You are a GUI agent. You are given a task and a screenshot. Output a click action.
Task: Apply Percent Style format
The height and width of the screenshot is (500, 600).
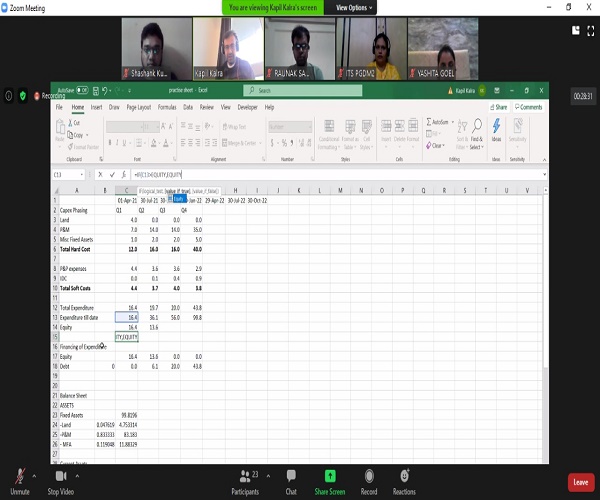click(284, 143)
